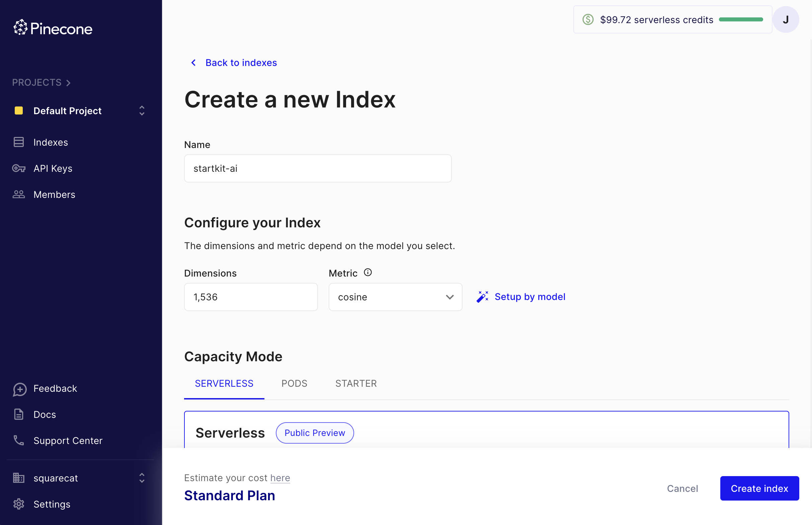
Task: Select the API Keys key icon
Action: (18, 168)
